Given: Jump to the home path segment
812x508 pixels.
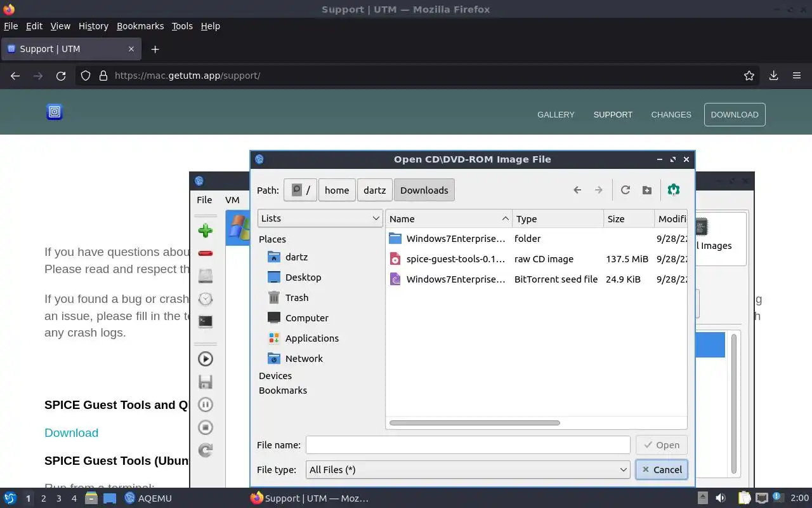Looking at the screenshot, I should click(337, 190).
